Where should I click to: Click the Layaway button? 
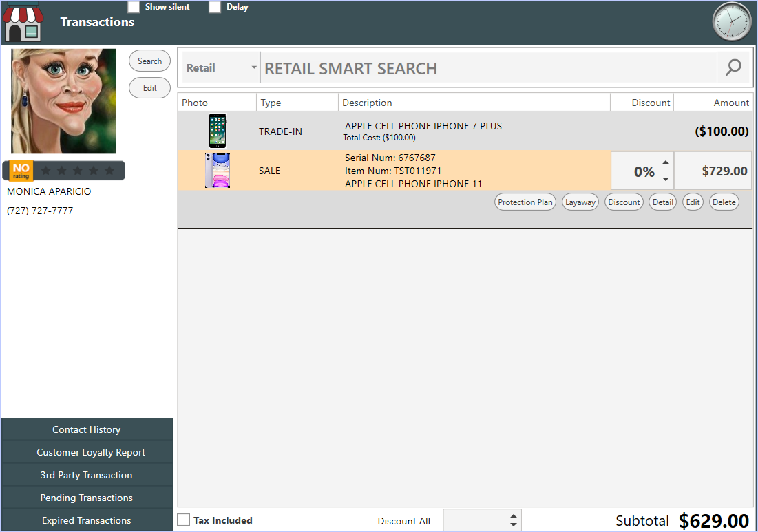tap(580, 202)
